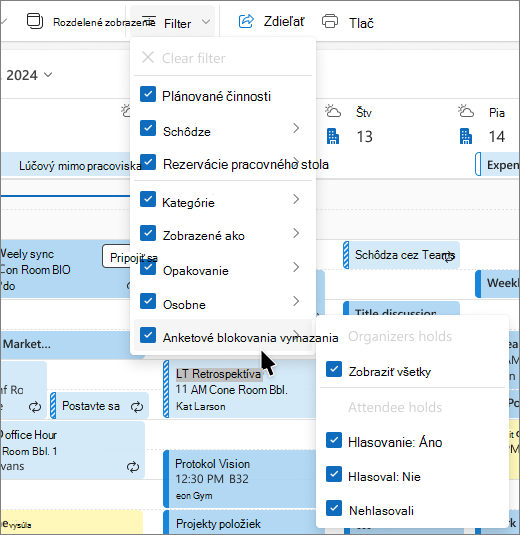Screen dimensions: 520x535
Task: Toggle the Rezervácie pracovného stola checkbox
Action: (x=148, y=162)
